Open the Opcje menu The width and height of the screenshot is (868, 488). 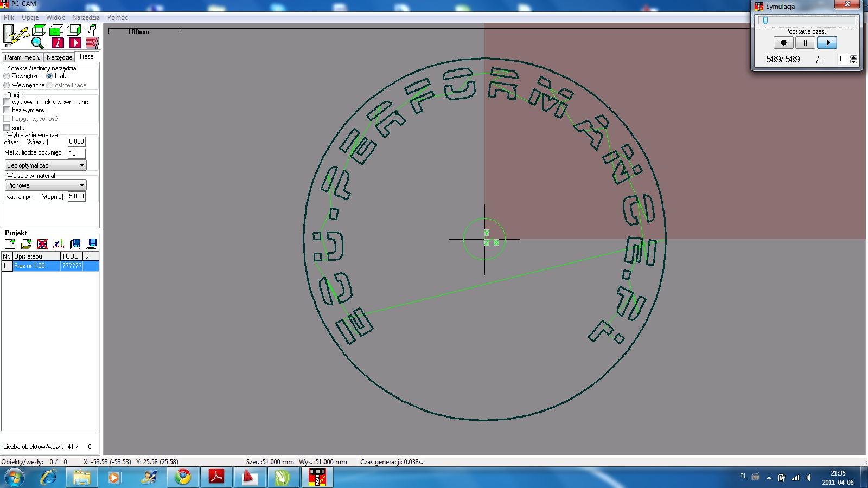pyautogui.click(x=30, y=17)
